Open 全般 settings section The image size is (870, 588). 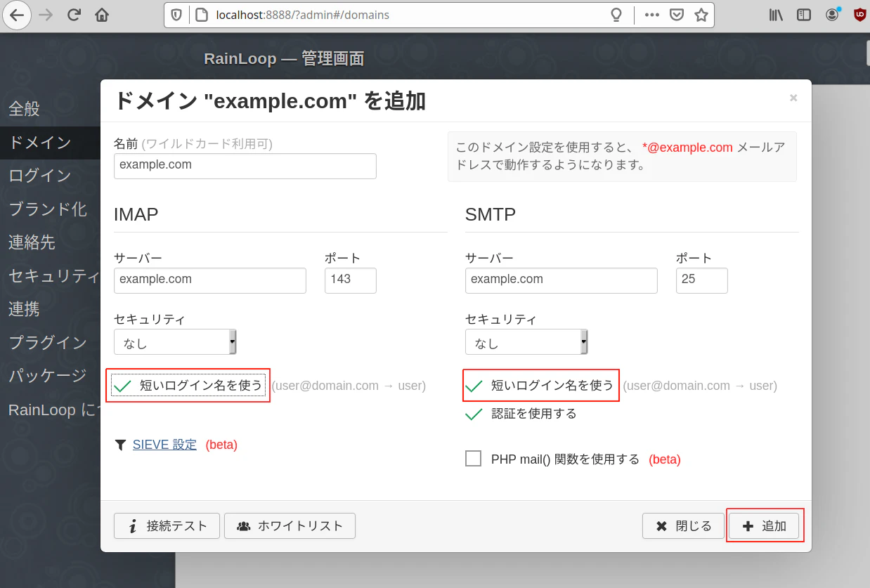click(x=50, y=109)
